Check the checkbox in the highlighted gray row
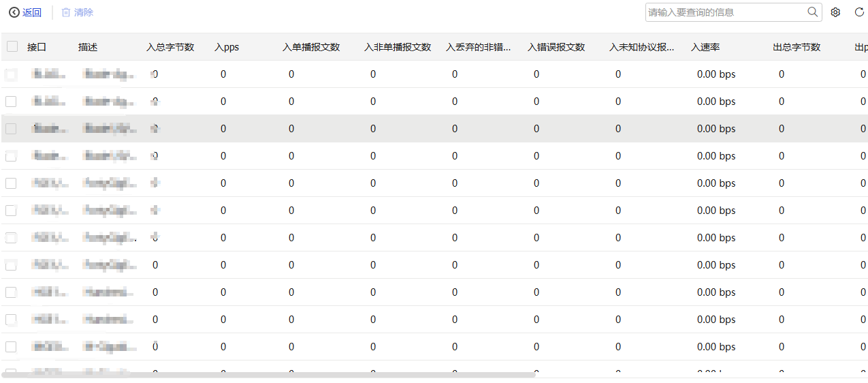Viewport: 868px width, 383px height. pos(11,129)
